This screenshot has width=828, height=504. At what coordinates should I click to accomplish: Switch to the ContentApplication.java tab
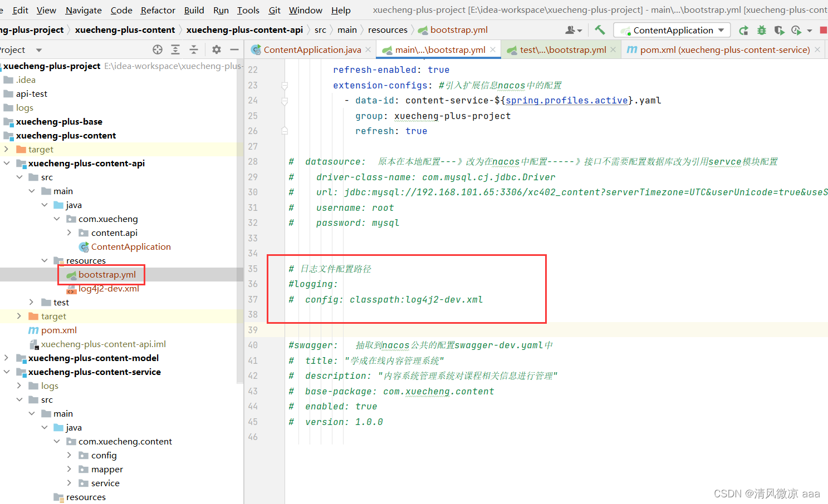point(312,50)
